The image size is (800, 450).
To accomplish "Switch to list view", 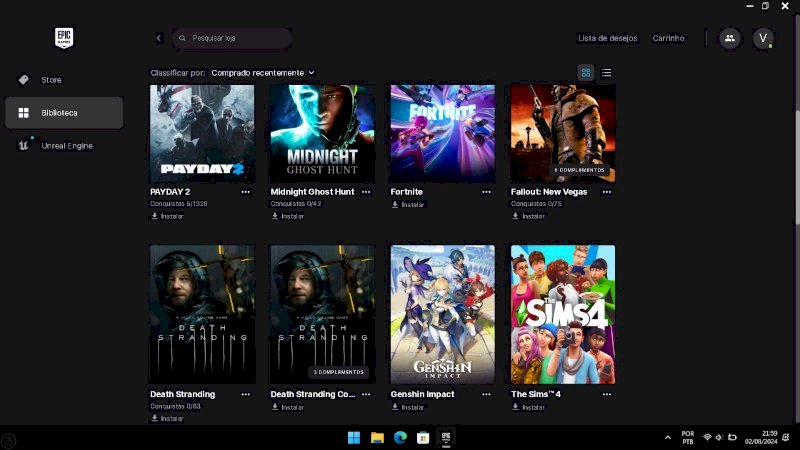I will [606, 73].
